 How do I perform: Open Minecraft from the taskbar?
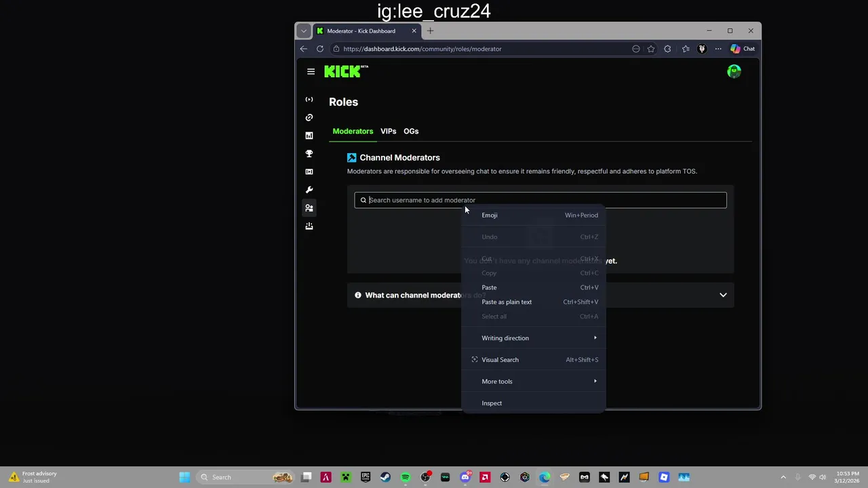tap(345, 477)
